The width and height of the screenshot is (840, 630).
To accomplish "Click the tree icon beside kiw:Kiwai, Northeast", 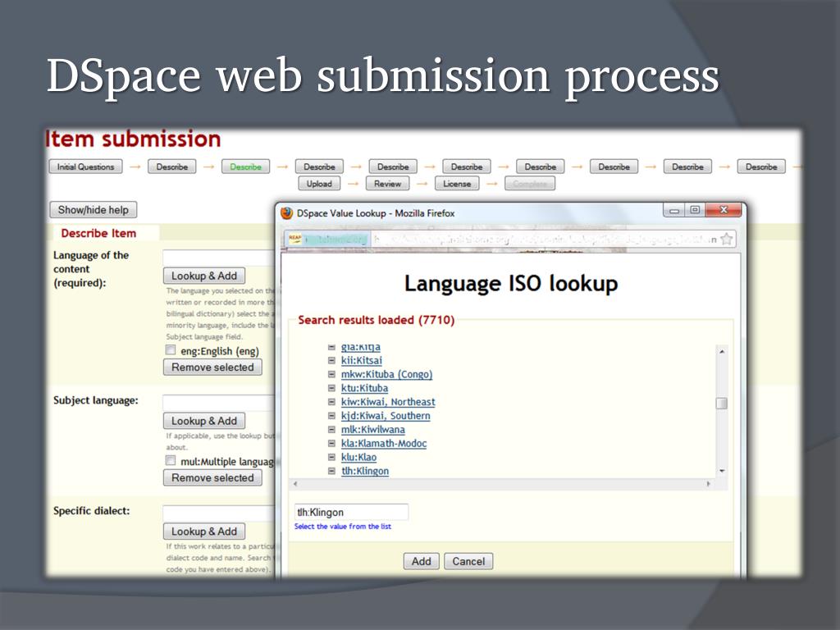I will pos(331,402).
